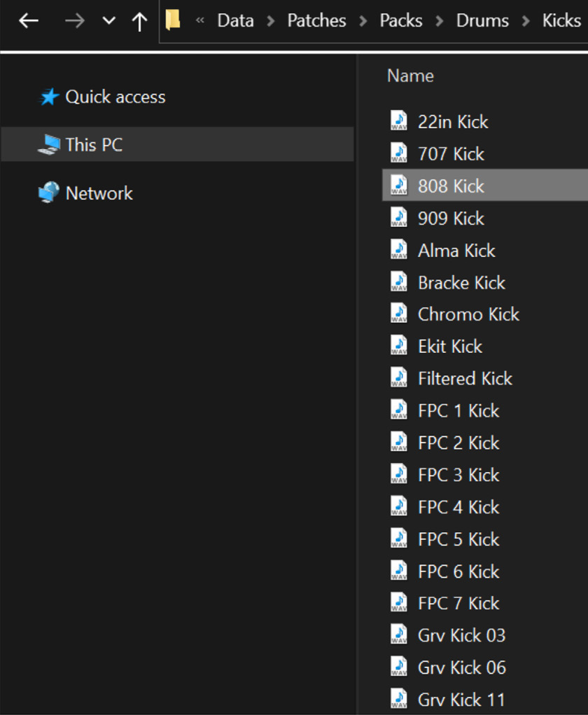Click the Network star globe icon
This screenshot has height=715, width=588.
click(x=49, y=193)
